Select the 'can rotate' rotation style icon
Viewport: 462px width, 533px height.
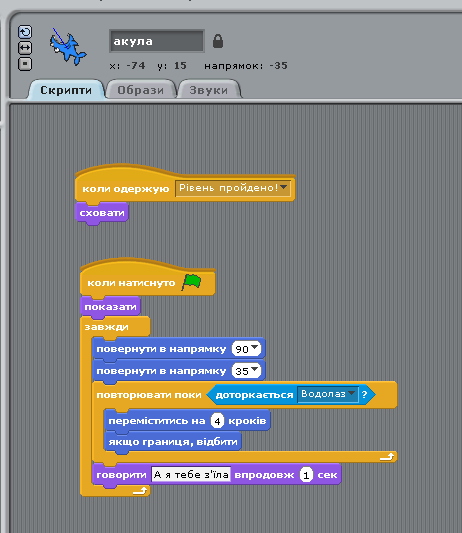pyautogui.click(x=25, y=32)
